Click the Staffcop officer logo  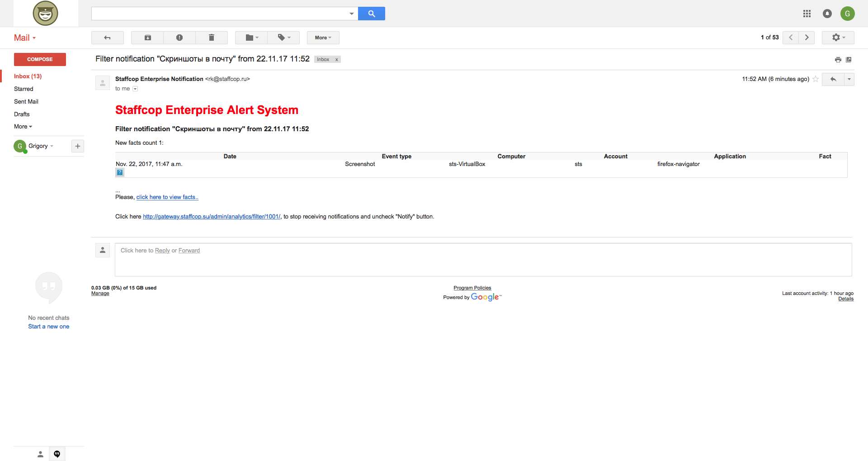[45, 13]
